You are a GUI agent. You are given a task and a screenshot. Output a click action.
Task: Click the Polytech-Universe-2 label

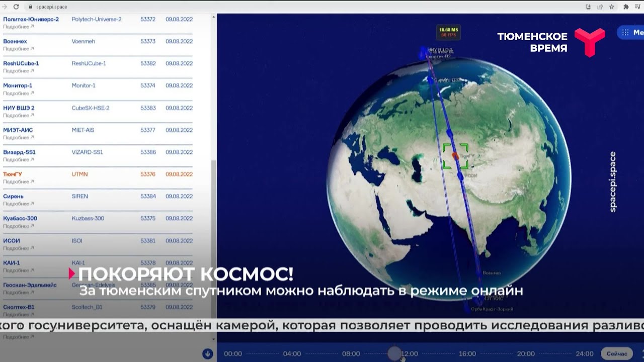97,19
